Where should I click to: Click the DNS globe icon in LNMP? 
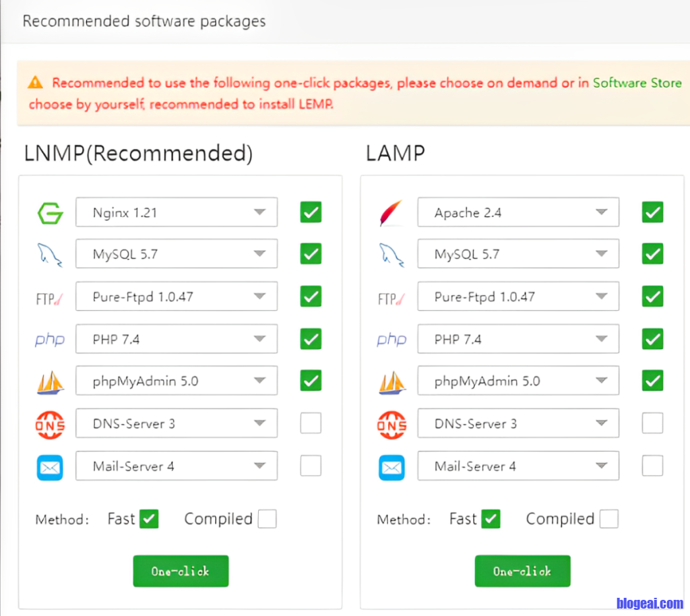coord(50,424)
